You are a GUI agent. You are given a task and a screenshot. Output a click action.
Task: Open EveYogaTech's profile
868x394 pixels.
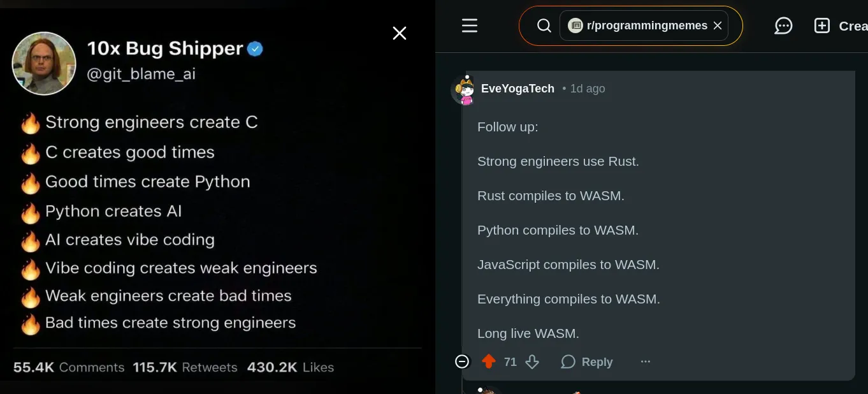517,89
